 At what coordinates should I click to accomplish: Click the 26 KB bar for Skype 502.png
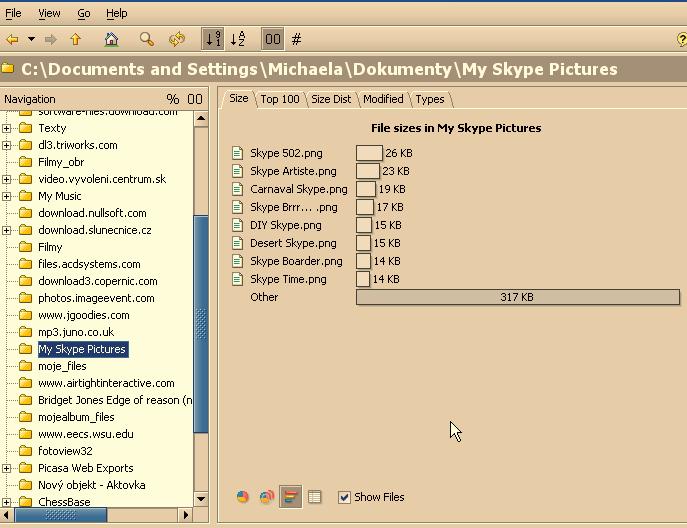tap(369, 153)
